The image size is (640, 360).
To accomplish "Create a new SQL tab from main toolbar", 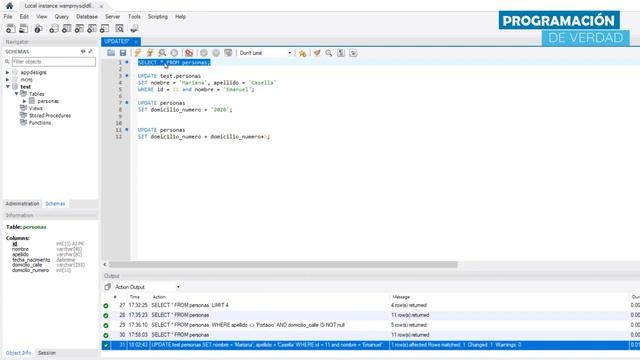I will 11,29.
